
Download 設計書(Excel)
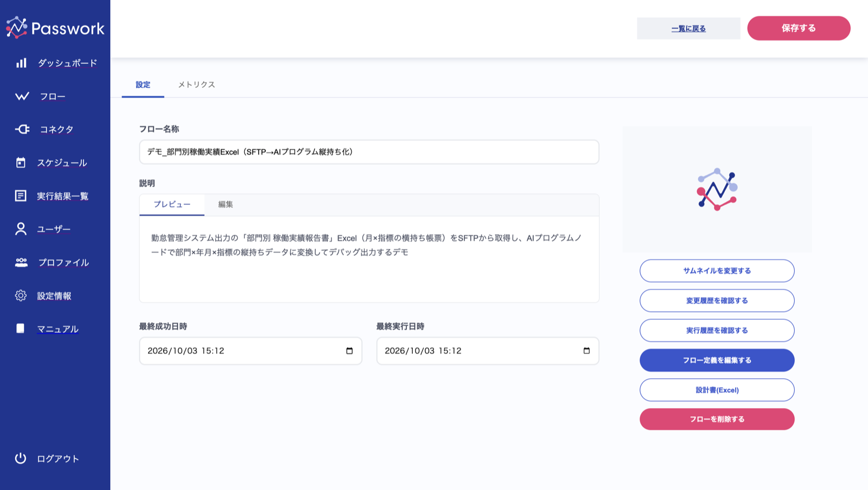(717, 390)
